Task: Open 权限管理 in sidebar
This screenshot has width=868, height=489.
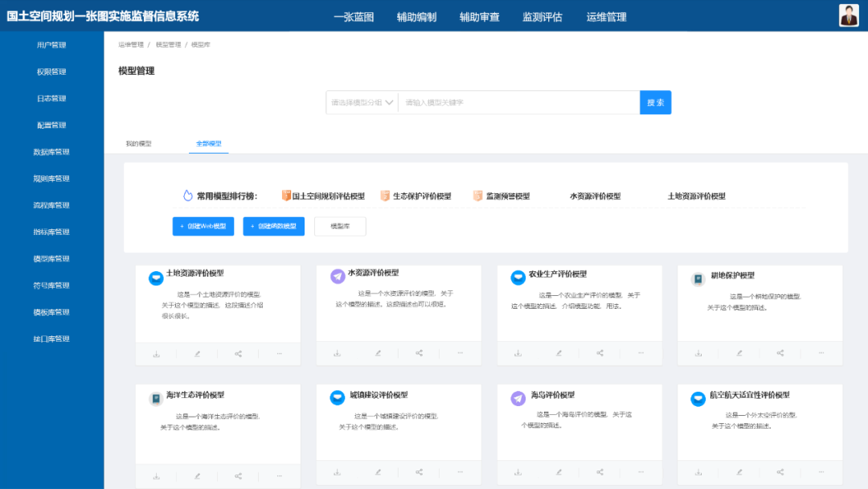Action: [51, 72]
